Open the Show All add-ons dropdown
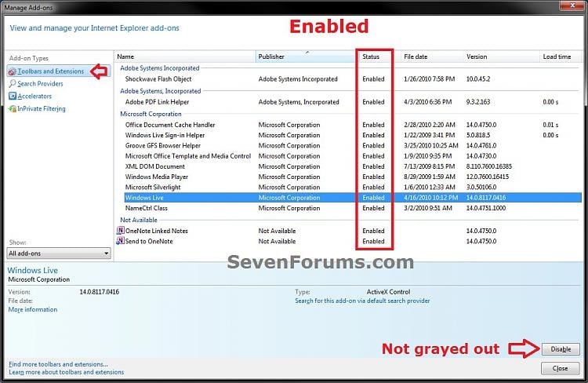This screenshot has height=383, width=588. (59, 254)
